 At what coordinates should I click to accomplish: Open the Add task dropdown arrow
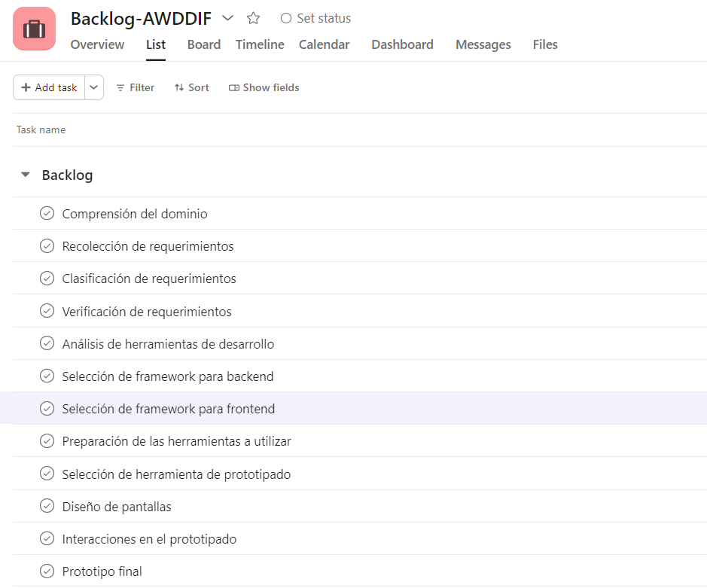(x=93, y=87)
